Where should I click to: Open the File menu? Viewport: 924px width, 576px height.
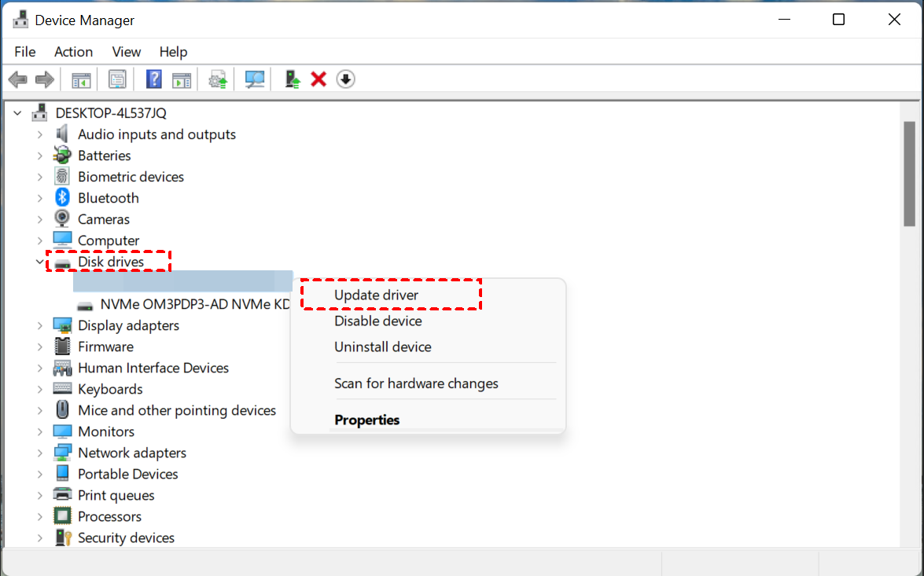click(x=24, y=52)
